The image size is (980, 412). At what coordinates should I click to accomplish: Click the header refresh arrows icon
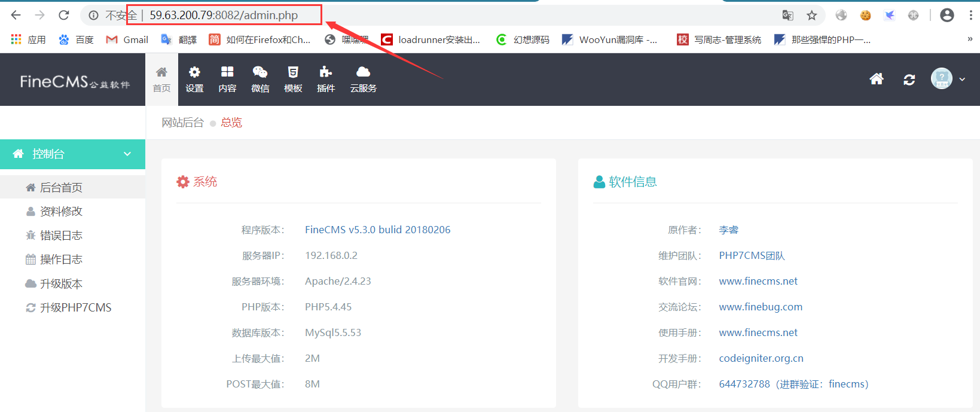(x=909, y=80)
